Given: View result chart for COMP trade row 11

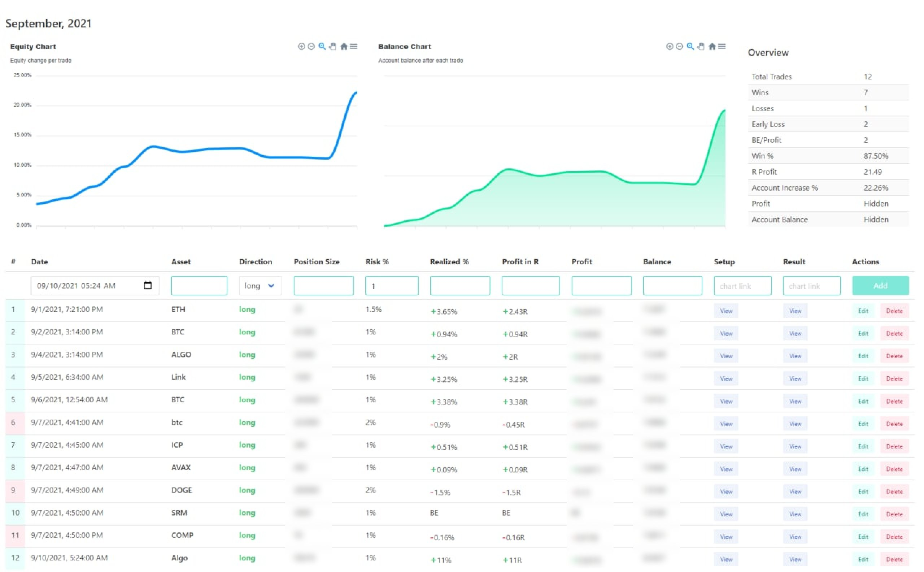Looking at the screenshot, I should (x=795, y=537).
